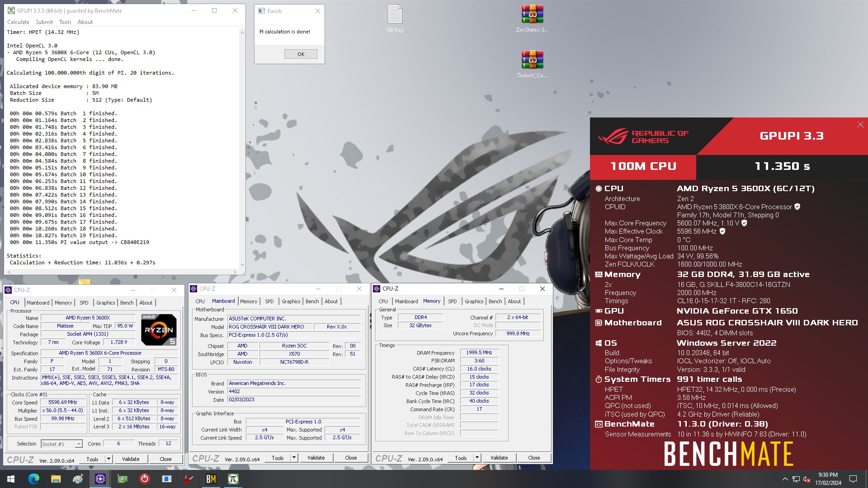Click Validate in CPU-Z Memory window
The image size is (868, 488).
[x=499, y=458]
